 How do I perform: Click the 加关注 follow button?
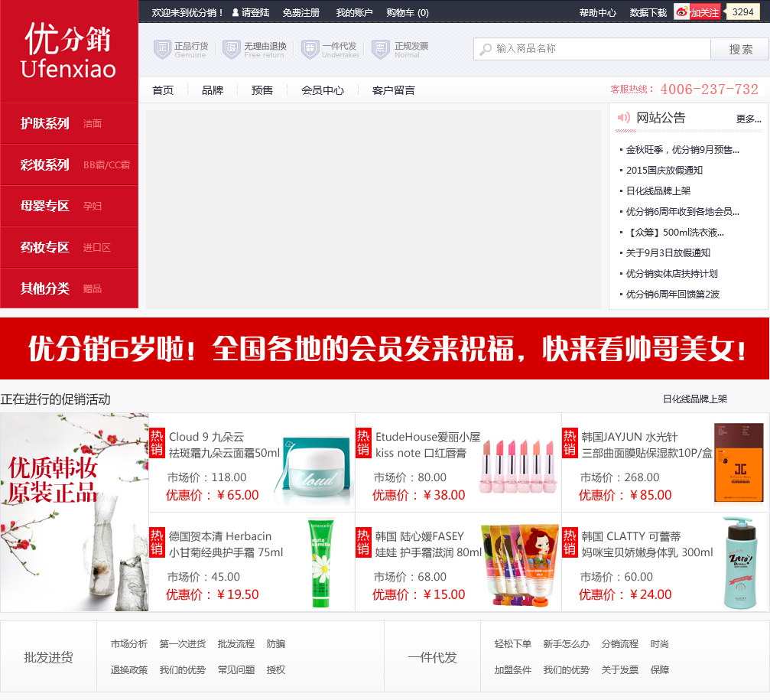(704, 13)
